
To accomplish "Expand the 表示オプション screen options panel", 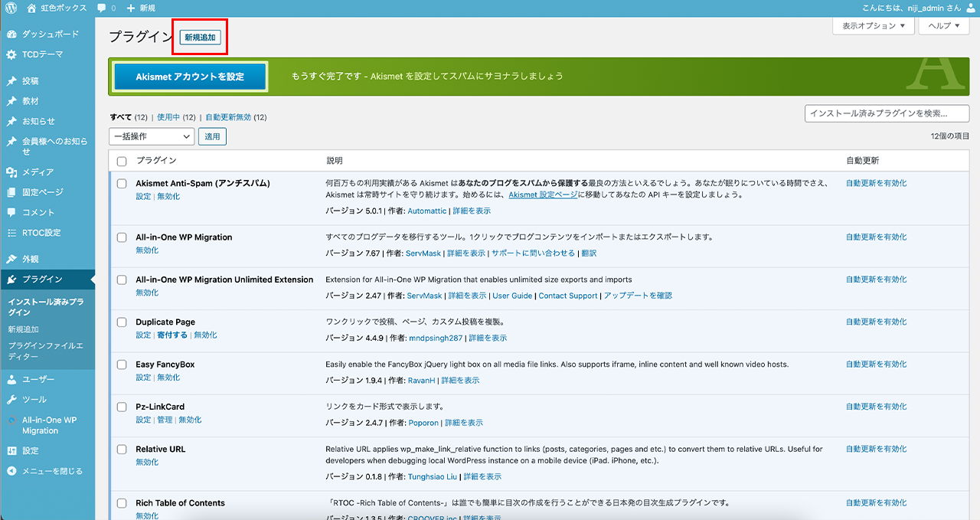I will [x=874, y=26].
